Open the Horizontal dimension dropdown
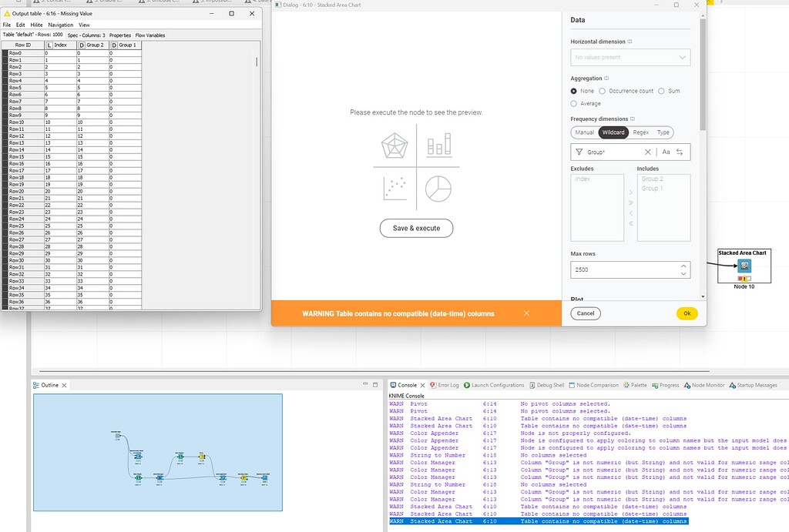The width and height of the screenshot is (789, 532). tap(630, 57)
